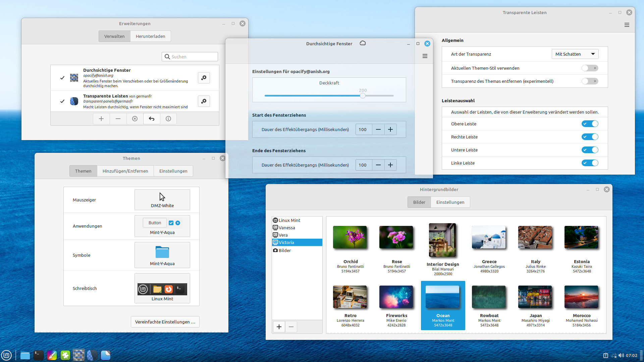Image resolution: width=644 pixels, height=362 pixels.
Task: Click the info icon in Erweiterungen panel
Action: 168,118
